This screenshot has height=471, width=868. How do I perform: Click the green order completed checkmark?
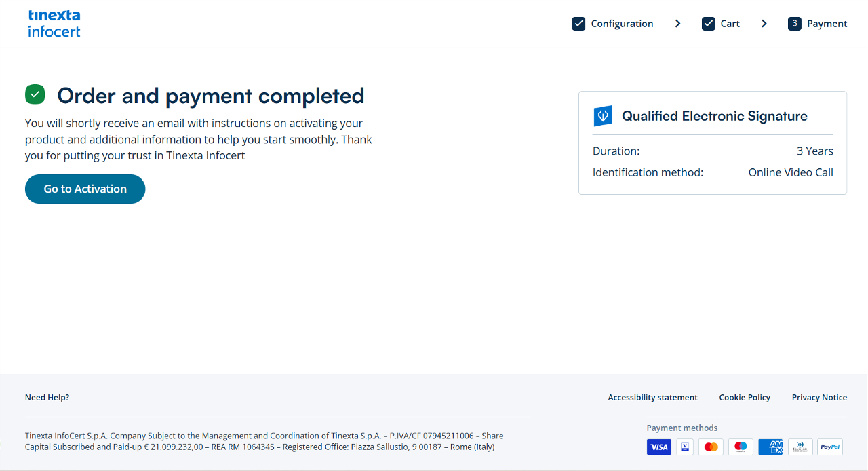pos(35,94)
